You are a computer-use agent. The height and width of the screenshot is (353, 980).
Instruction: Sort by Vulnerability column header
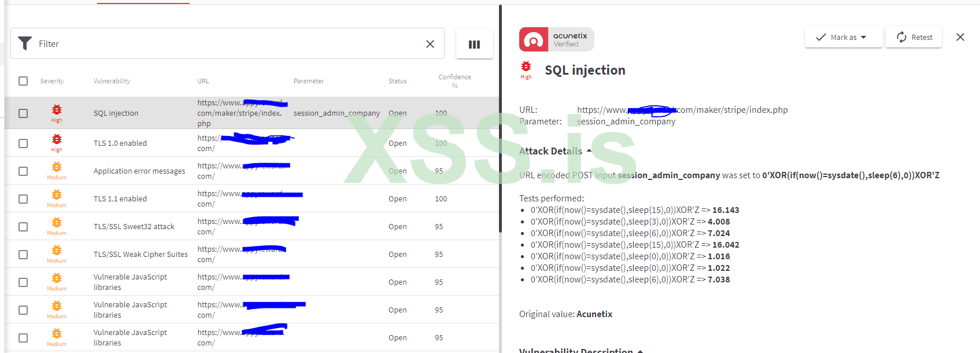112,81
